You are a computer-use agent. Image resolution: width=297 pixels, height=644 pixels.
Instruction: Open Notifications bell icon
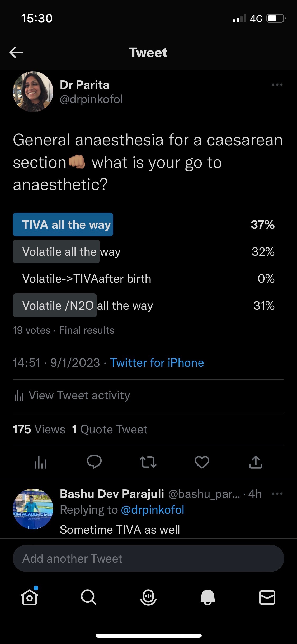click(208, 597)
